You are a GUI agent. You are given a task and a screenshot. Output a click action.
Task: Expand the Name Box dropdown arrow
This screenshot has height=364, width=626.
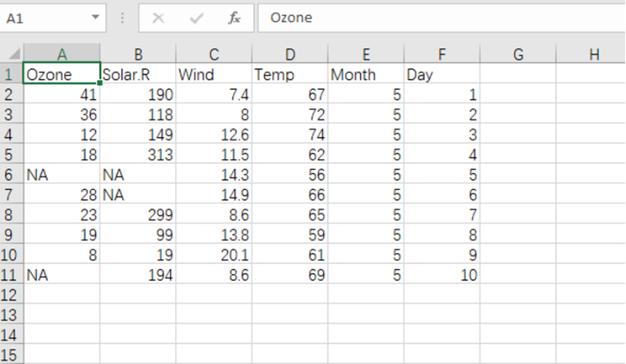point(95,17)
